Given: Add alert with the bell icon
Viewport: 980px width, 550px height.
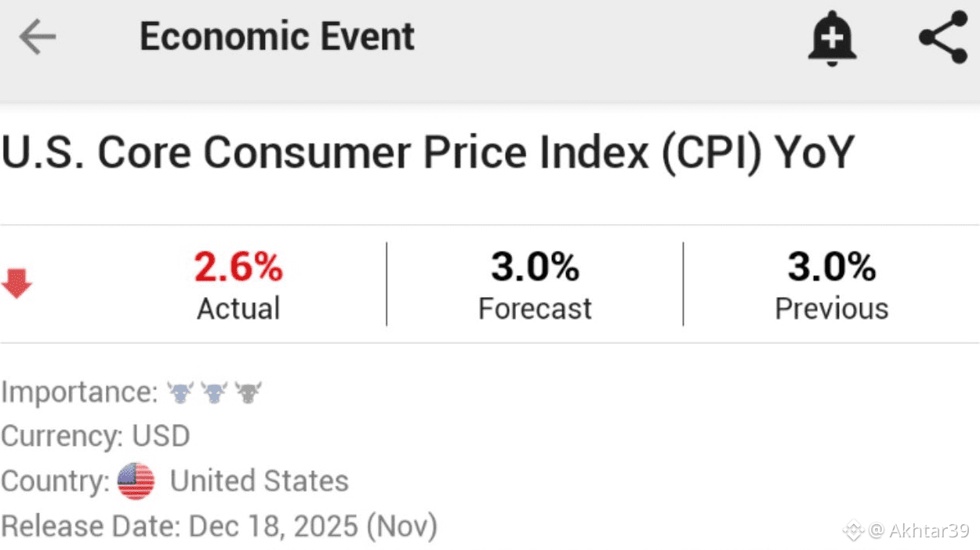Looking at the screenshot, I should click(x=832, y=38).
